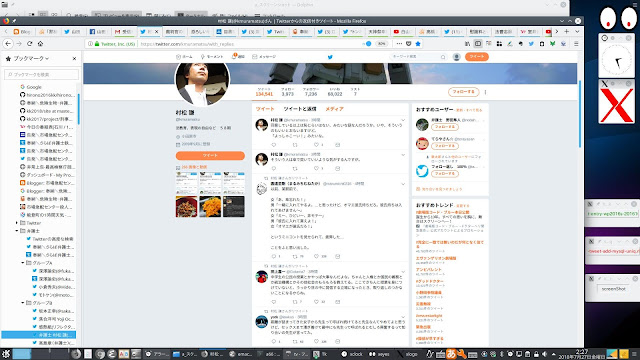Like the second tweet by 村松 謙

click(x=316, y=168)
